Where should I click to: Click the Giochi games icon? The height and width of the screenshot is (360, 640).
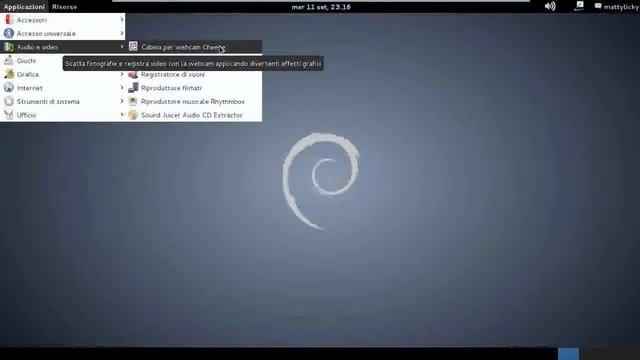coord(9,60)
